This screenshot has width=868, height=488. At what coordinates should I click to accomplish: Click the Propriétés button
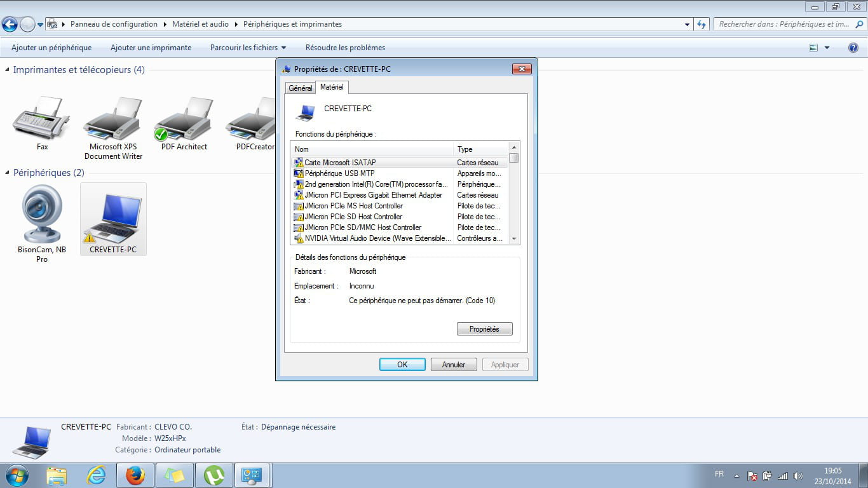[x=484, y=329]
